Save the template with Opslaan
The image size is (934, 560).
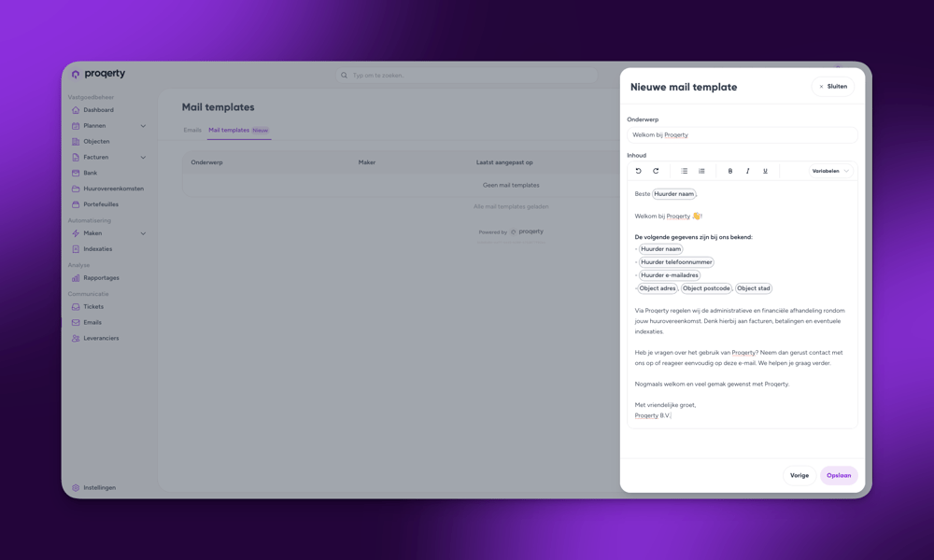pos(838,475)
